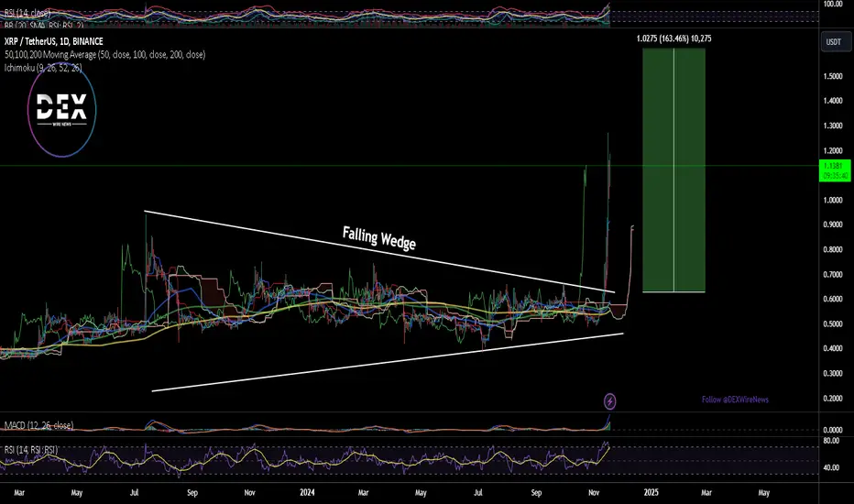Click the green 1.1381 current price label

point(835,170)
